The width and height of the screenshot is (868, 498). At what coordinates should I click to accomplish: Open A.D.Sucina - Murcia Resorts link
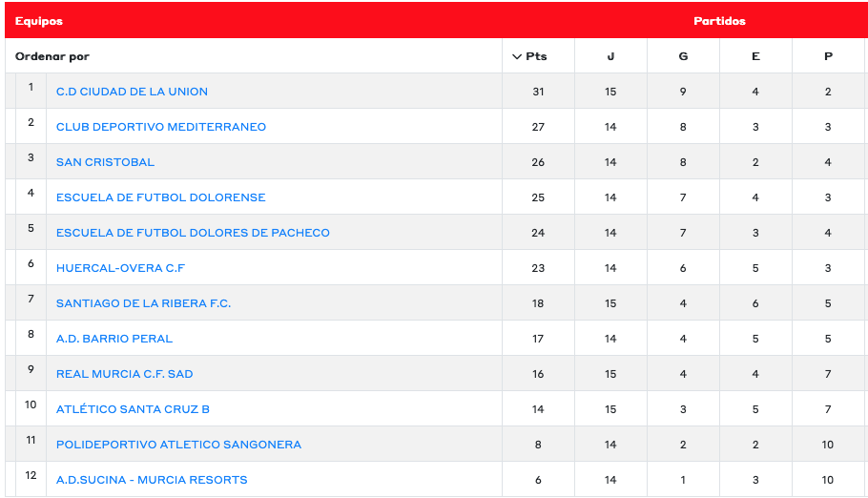152,480
